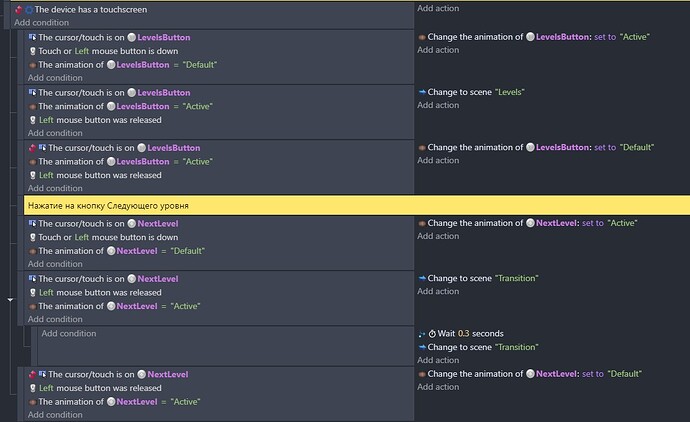Add condition under the touchscreen condition
The height and width of the screenshot is (422, 690).
(41, 22)
